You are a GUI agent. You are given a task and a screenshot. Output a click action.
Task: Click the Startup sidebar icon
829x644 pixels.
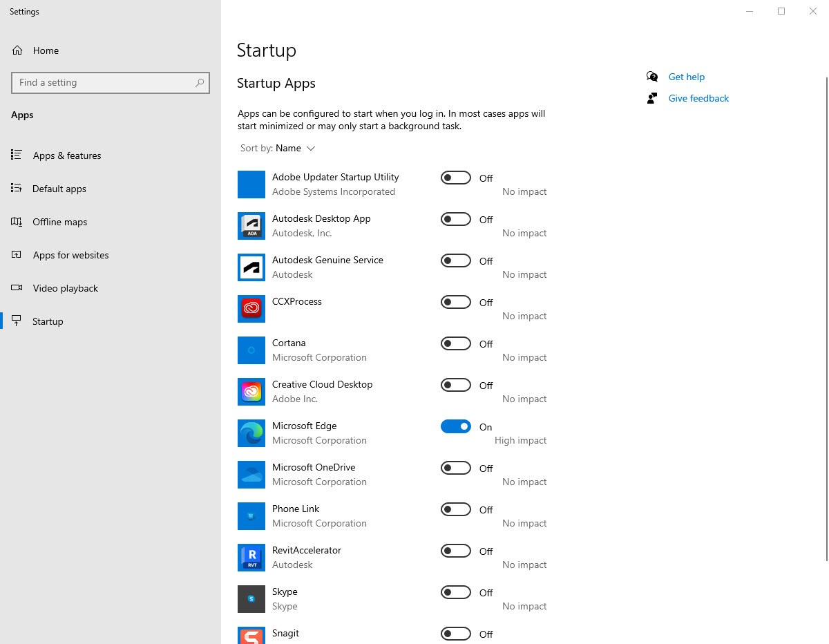pyautogui.click(x=17, y=321)
